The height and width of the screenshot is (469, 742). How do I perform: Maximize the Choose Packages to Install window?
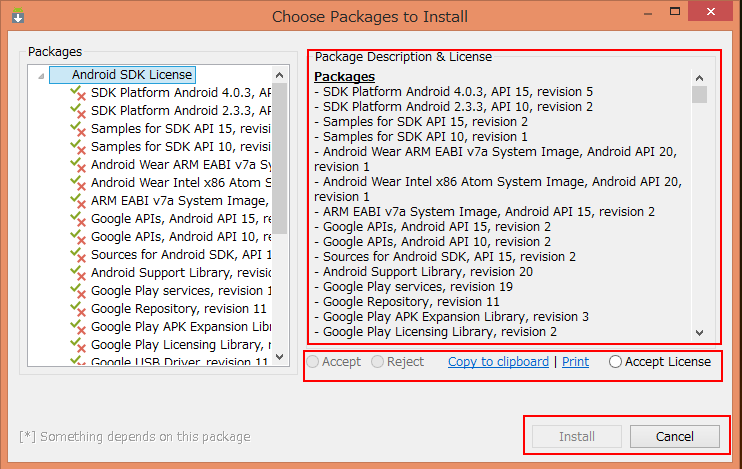(675, 11)
